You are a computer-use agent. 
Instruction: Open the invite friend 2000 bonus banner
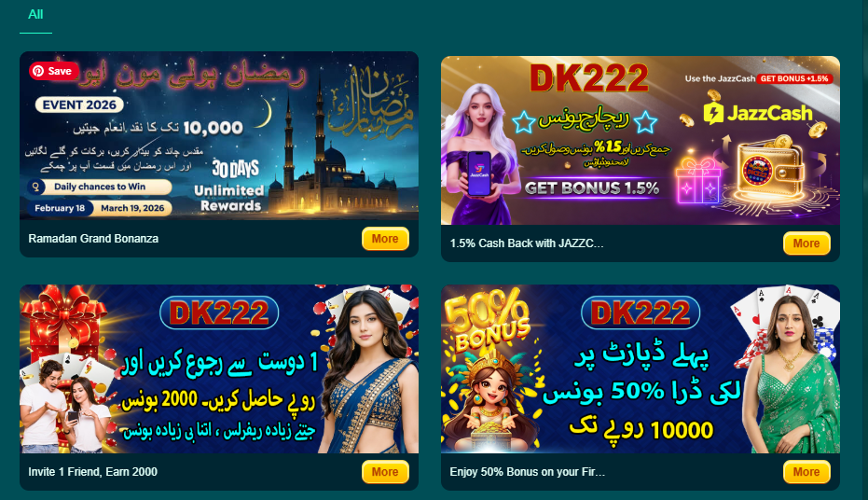219,368
